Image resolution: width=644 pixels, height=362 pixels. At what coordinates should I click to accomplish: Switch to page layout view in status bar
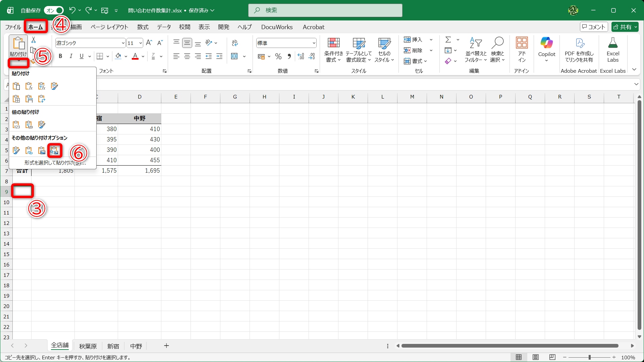[536, 357]
